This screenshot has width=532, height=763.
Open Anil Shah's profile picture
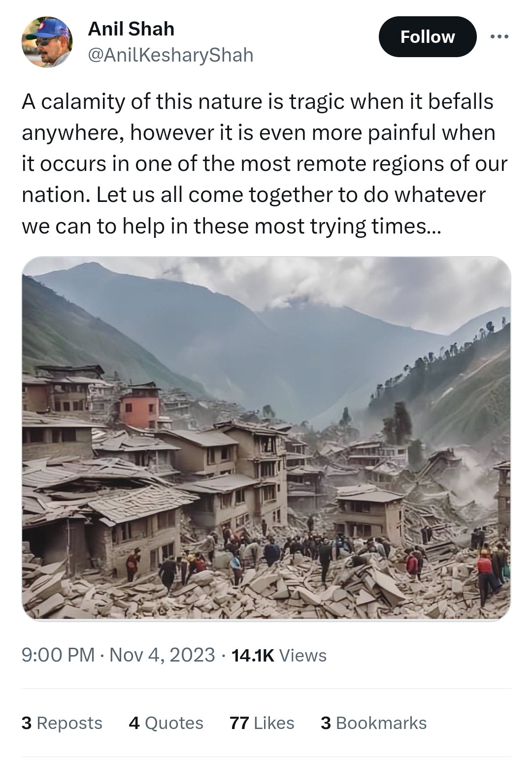click(x=47, y=41)
